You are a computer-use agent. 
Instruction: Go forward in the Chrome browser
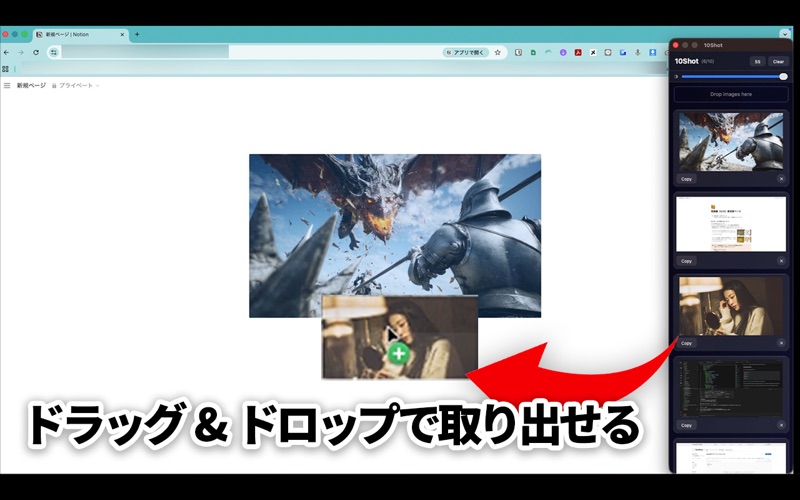click(x=21, y=53)
